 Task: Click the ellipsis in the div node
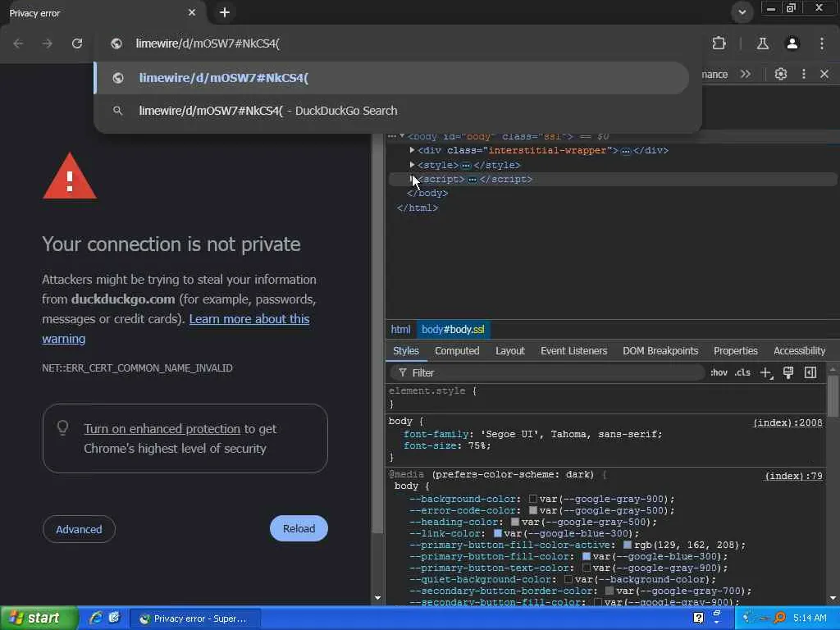625,151
